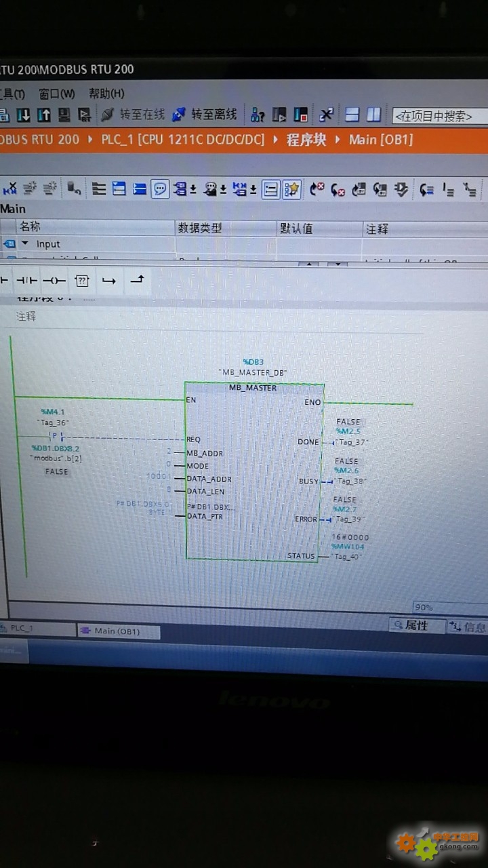
Task: Click the 90% zoom level dropdown
Action: (x=450, y=607)
